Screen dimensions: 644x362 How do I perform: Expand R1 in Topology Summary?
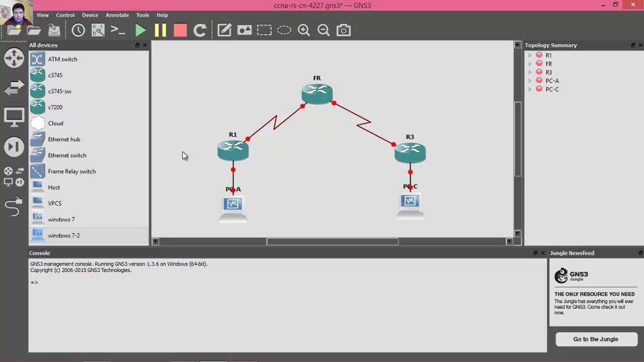(x=530, y=55)
